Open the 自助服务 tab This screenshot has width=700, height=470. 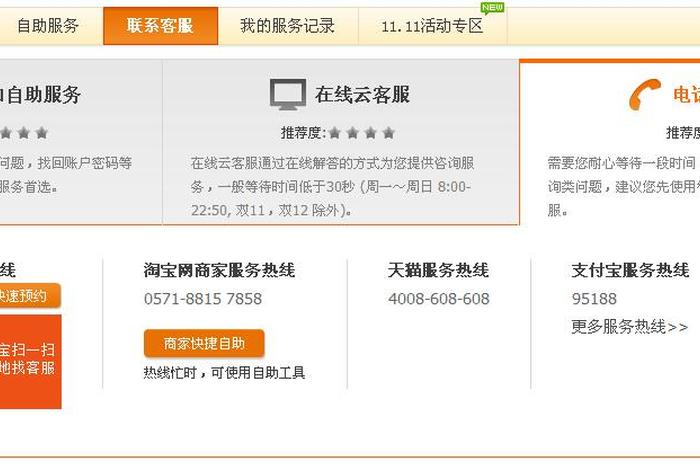(x=48, y=26)
